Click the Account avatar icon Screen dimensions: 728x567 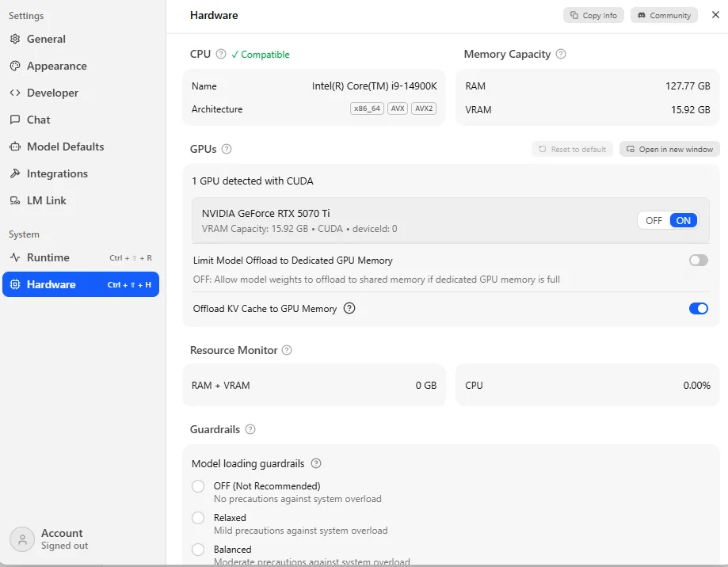click(x=22, y=539)
